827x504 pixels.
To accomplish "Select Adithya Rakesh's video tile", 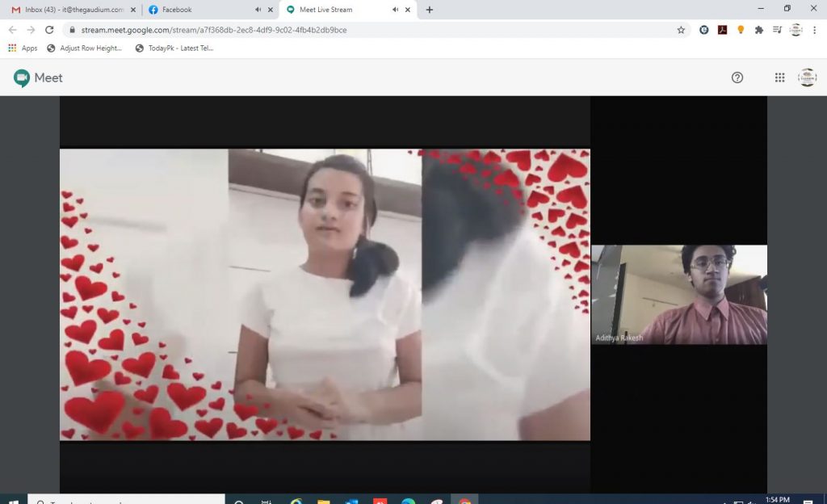I will coord(678,295).
